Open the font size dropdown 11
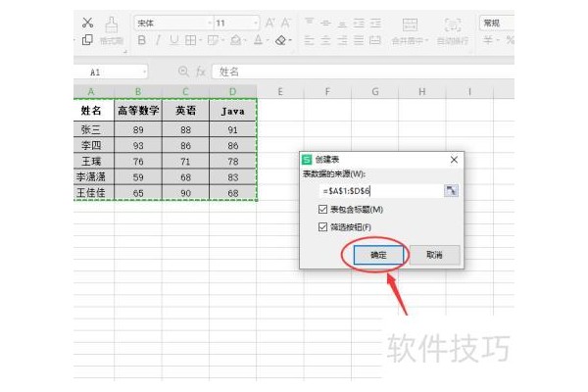 [256, 24]
